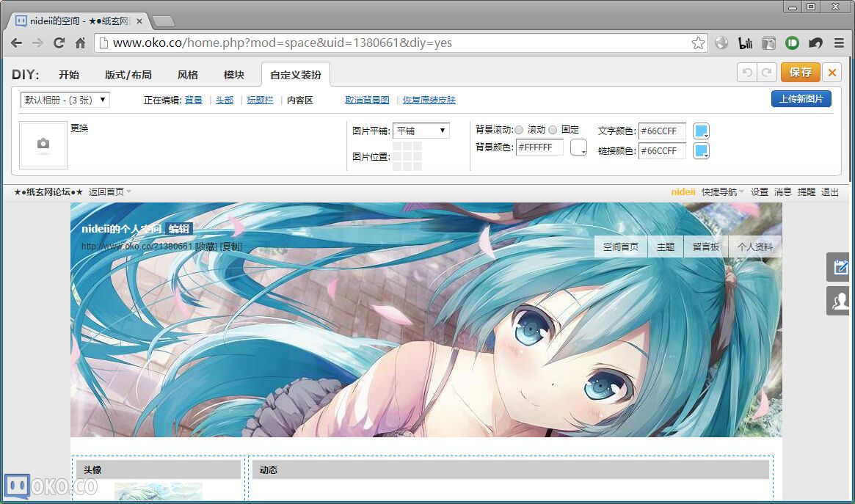Open the 提醒 notifications link
Image resolution: width=855 pixels, height=504 pixels.
click(x=807, y=191)
